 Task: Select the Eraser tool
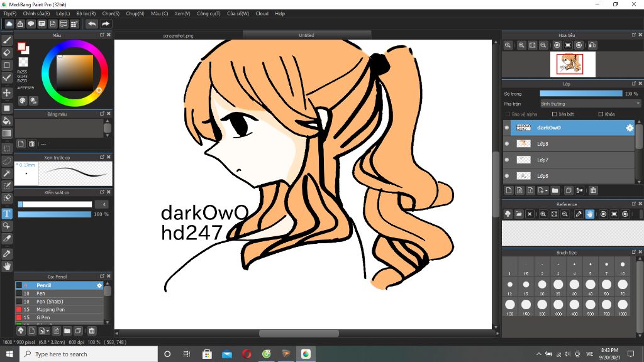[x=6, y=53]
